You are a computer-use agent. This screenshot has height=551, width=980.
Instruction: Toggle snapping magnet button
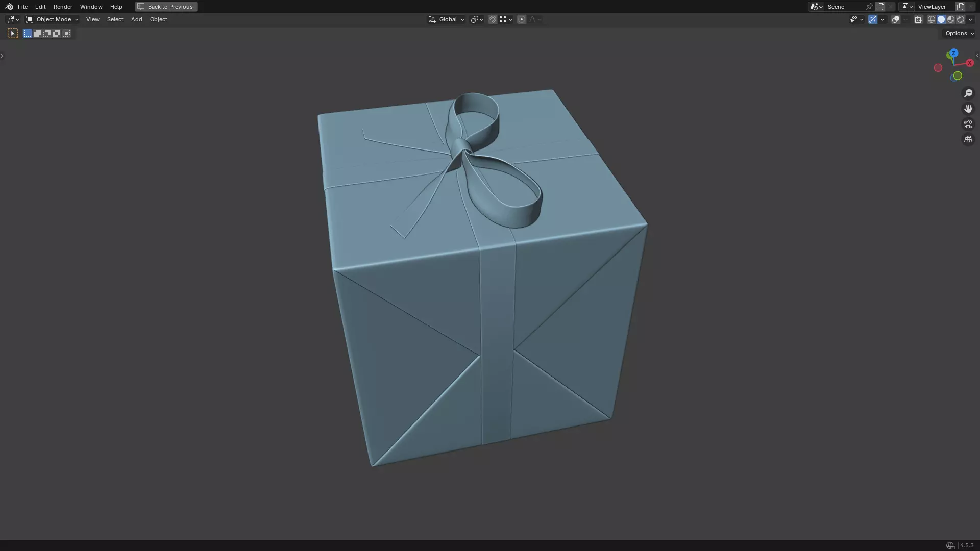492,19
